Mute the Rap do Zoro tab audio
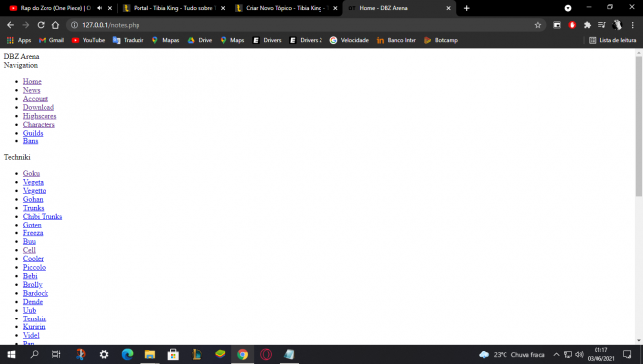 click(99, 8)
